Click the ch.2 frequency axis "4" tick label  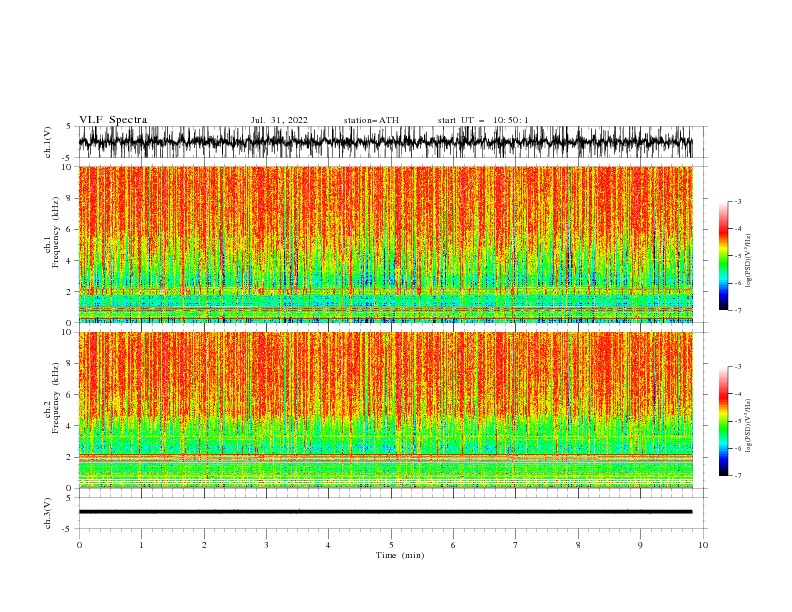coord(70,426)
